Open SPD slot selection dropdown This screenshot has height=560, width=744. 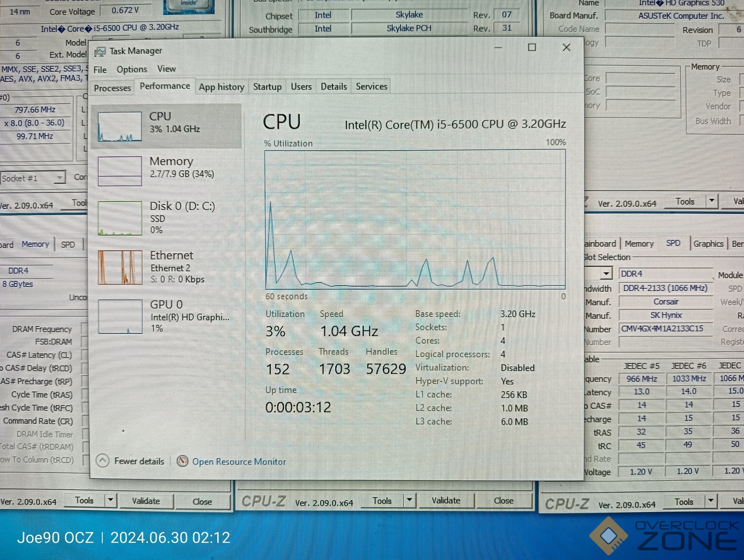606,273
